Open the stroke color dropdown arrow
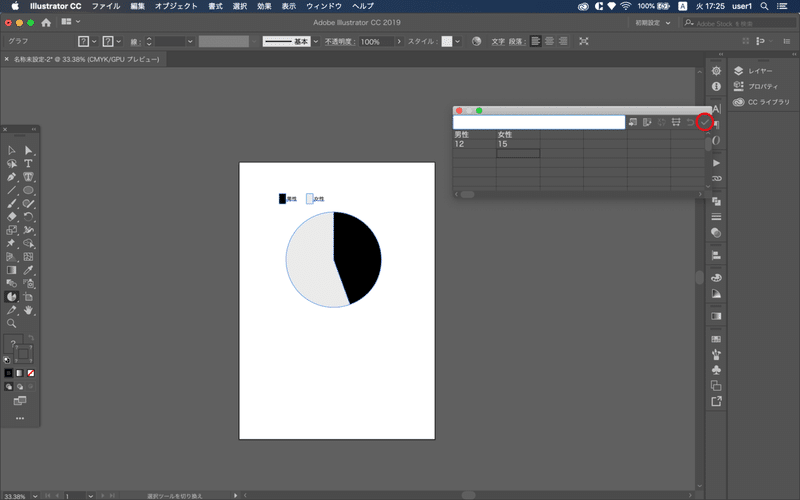This screenshot has width=800, height=500. pyautogui.click(x=119, y=41)
